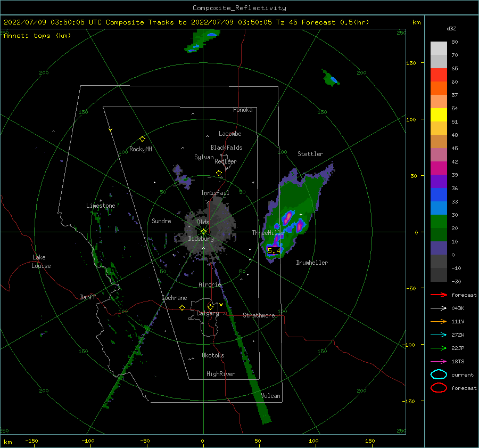Screen dimensions: 479x448
Task: Click the Limestone label
Action: click(101, 206)
